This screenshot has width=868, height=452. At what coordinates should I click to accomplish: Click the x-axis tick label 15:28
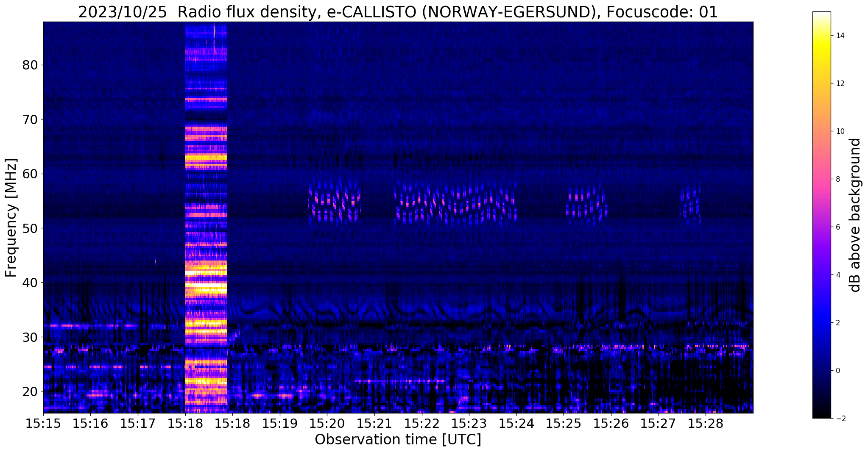(706, 424)
